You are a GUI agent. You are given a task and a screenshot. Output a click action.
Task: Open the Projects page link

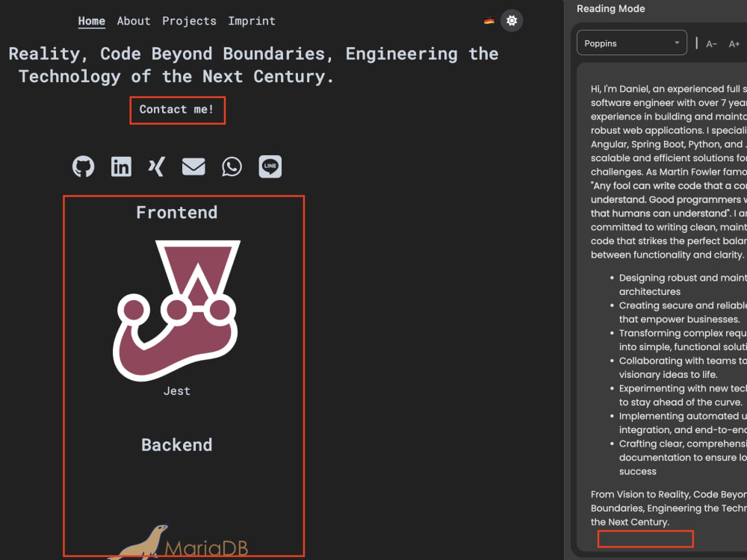(x=189, y=21)
